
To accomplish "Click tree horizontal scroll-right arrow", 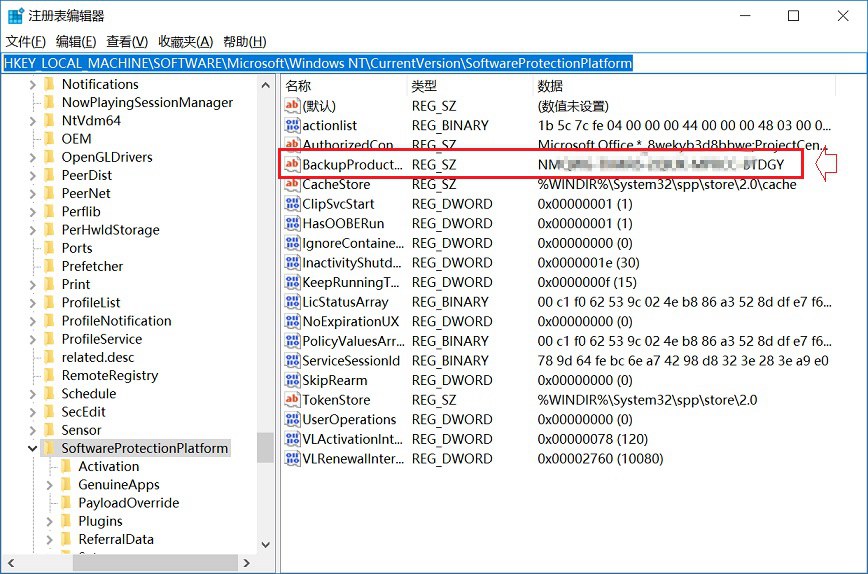I will pyautogui.click(x=247, y=563).
